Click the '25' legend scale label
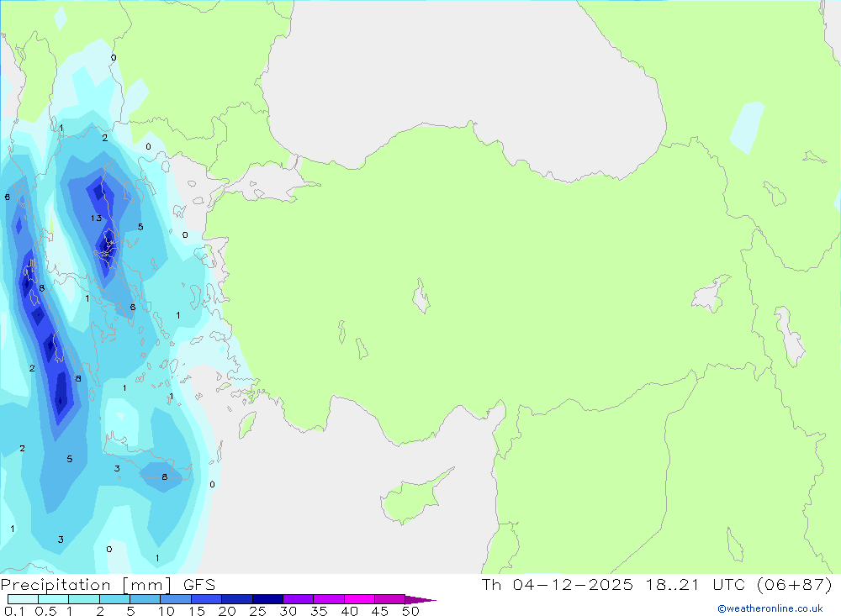Screen dimensions: 841x616 pyautogui.click(x=258, y=611)
